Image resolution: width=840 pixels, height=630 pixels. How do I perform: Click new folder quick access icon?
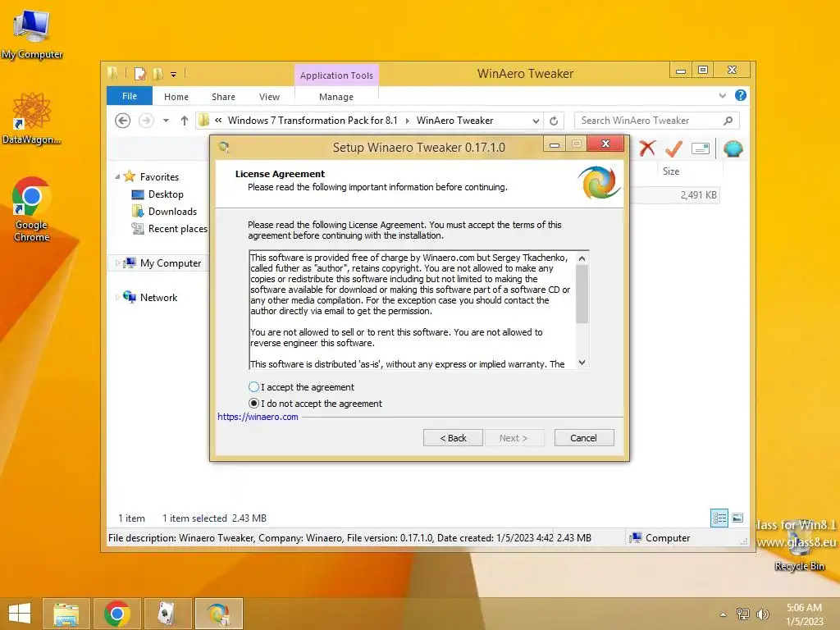(158, 73)
